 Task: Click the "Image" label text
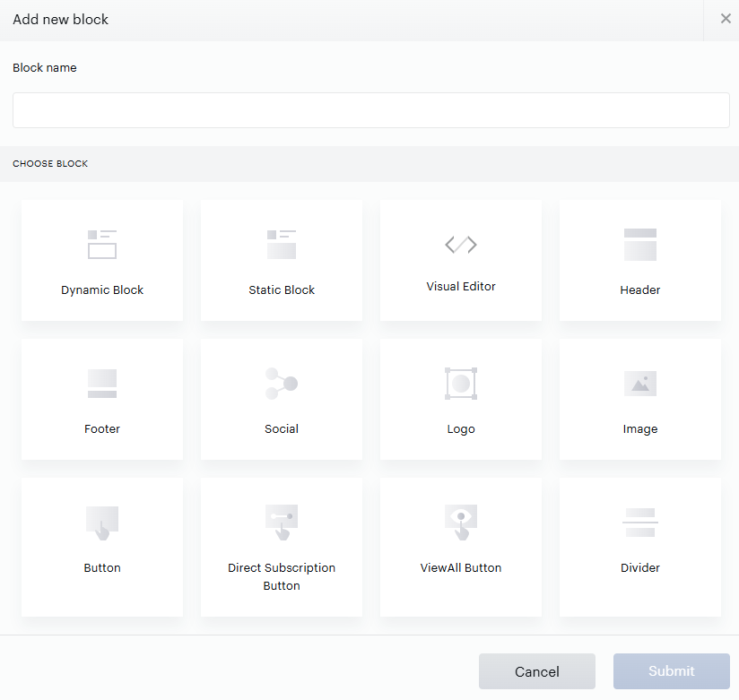pos(640,429)
